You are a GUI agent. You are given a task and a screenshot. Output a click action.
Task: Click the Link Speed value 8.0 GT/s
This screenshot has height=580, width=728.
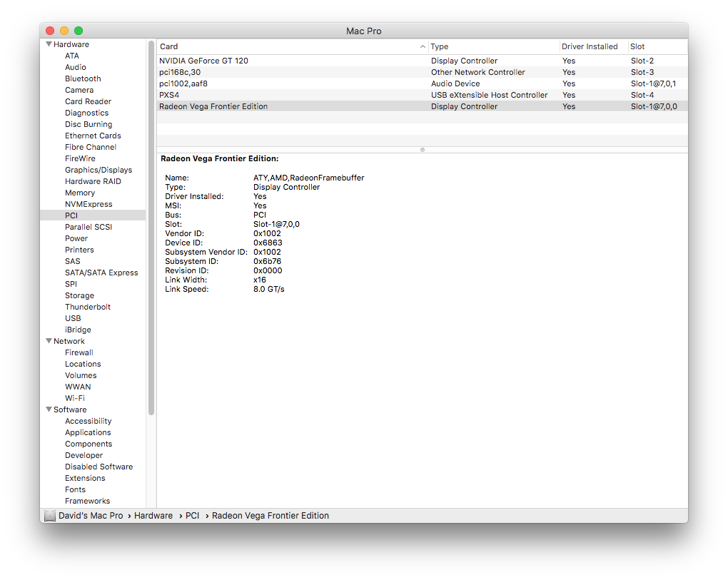(x=269, y=289)
